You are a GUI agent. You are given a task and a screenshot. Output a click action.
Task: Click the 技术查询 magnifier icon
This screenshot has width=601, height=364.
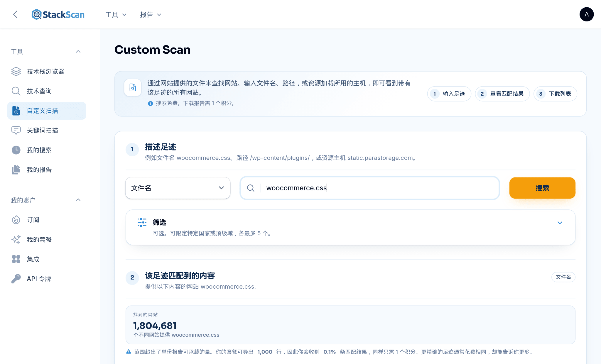click(16, 91)
